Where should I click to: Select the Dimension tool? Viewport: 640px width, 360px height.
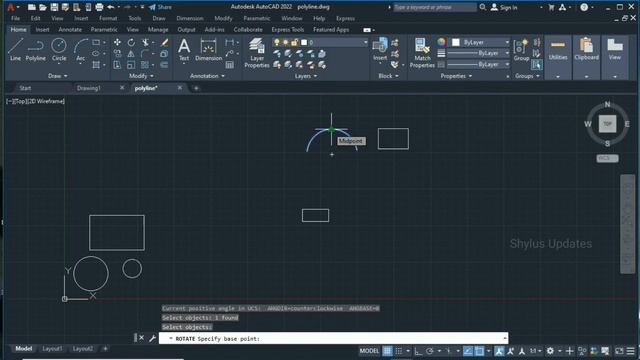pos(209,49)
